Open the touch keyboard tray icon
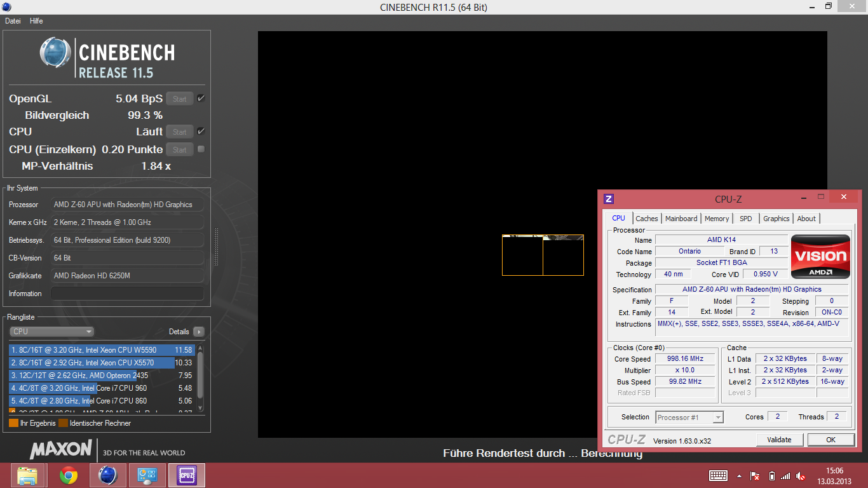The width and height of the screenshot is (868, 488). coord(718,475)
